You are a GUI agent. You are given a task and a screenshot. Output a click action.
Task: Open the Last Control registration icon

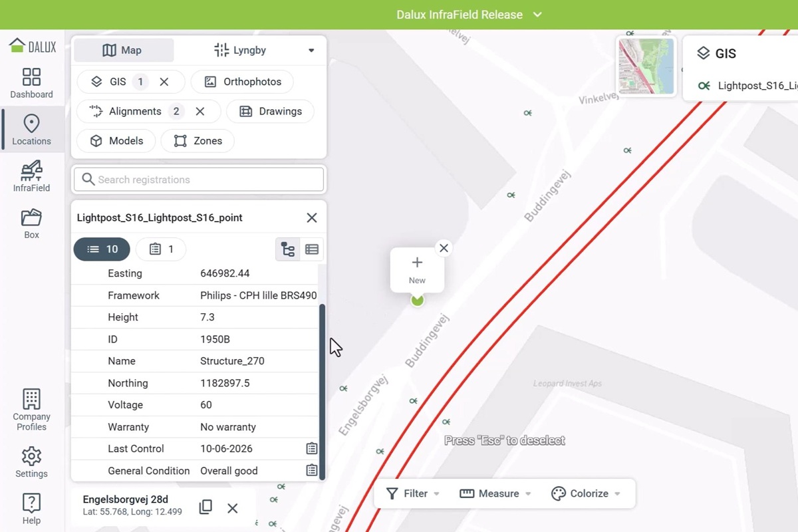[311, 449]
